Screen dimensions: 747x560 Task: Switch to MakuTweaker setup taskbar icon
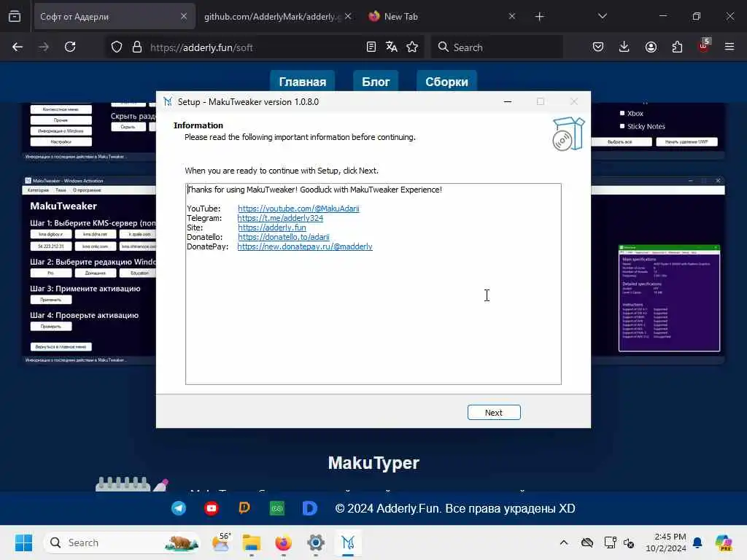click(348, 542)
